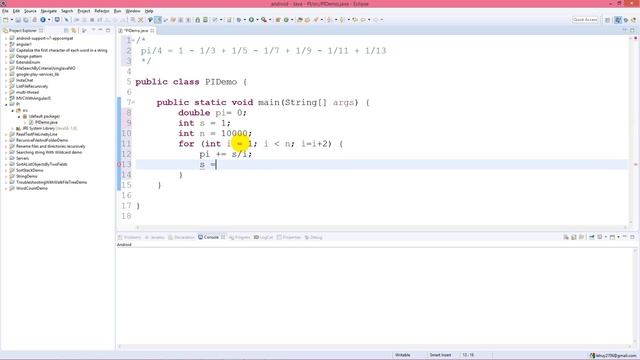Open the Edit menu
640x360 pixels.
[x=16, y=11]
